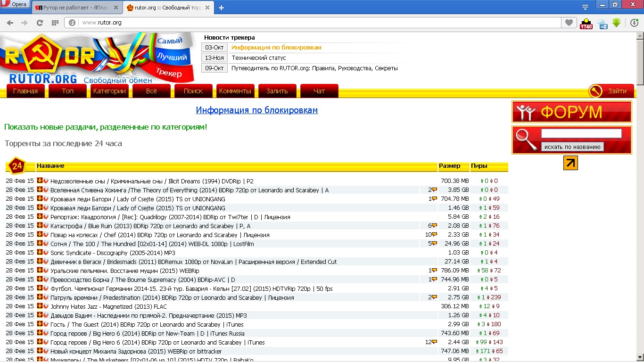The width and height of the screenshot is (644, 362).
Task: Open the Opera main menu
Action: click(16, 5)
